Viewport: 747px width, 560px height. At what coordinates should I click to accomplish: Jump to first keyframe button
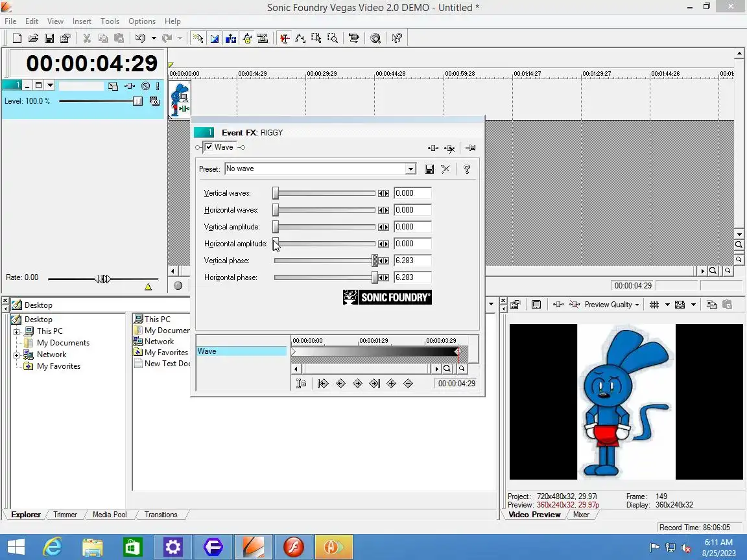[x=323, y=383]
